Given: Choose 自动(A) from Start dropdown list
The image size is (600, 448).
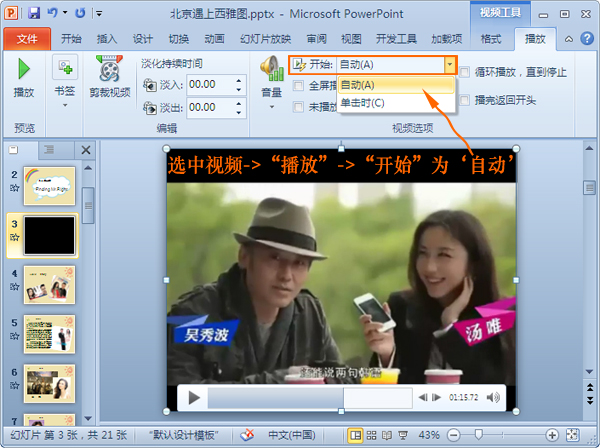Looking at the screenshot, I should click(396, 85).
